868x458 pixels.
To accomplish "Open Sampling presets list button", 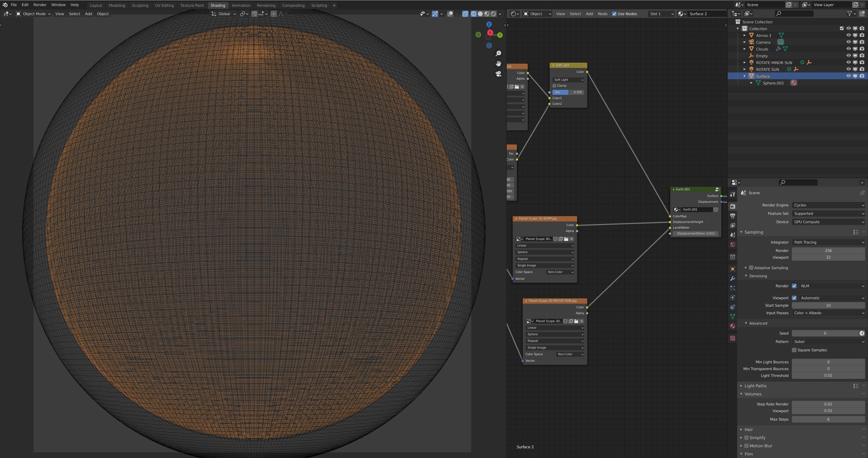I will tap(856, 232).
